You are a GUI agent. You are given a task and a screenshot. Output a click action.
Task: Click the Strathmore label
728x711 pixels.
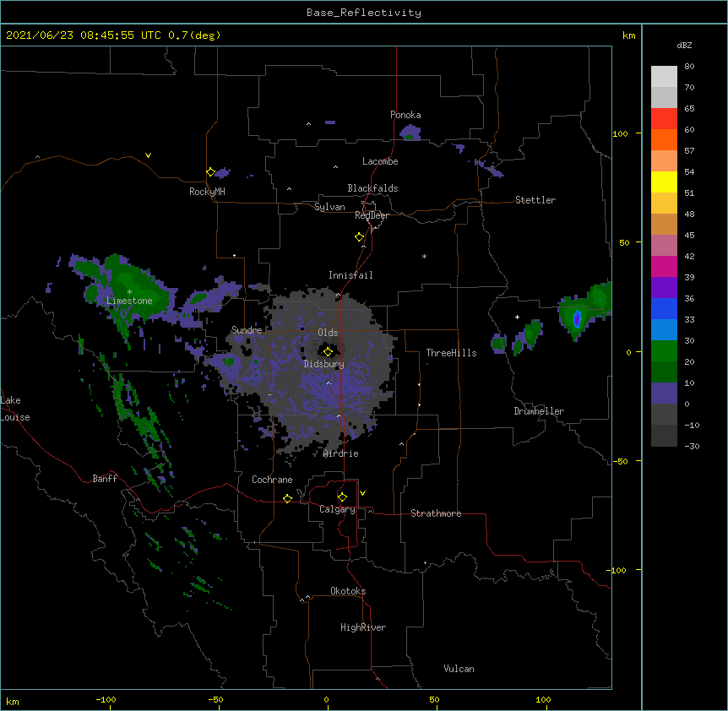coord(436,513)
